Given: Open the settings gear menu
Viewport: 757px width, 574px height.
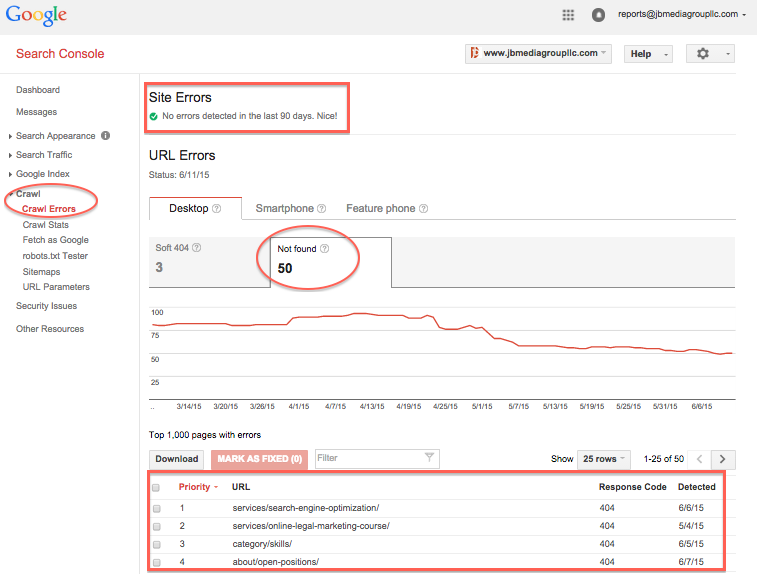Looking at the screenshot, I should (x=709, y=54).
